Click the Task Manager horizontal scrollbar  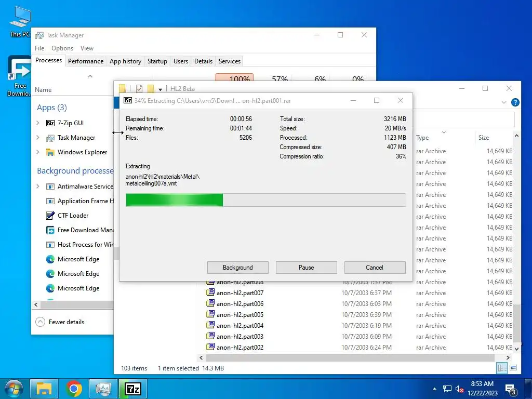click(77, 304)
